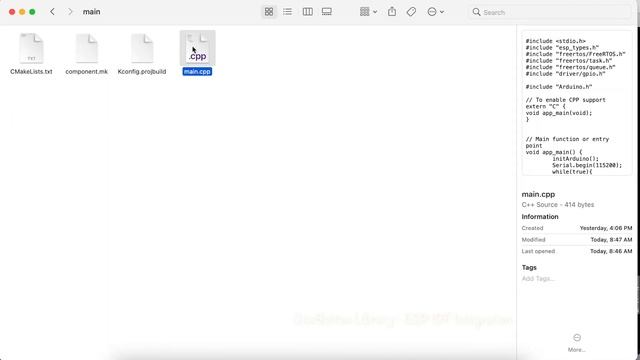Select the component.mk file icon
Image resolution: width=640 pixels, height=360 pixels.
[87, 48]
